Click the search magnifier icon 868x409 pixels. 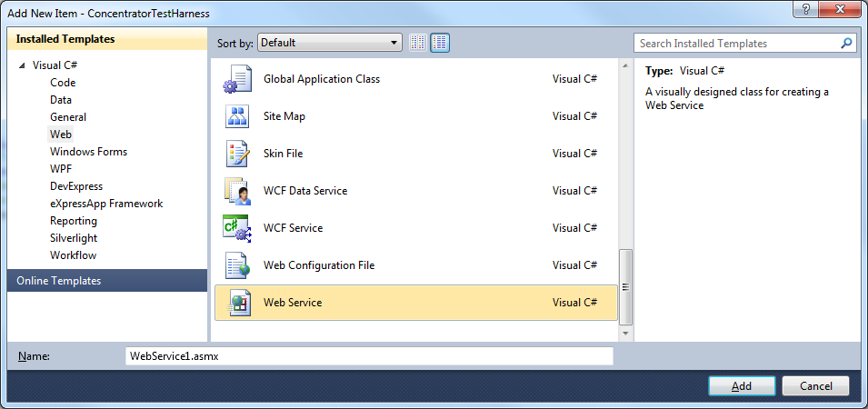pos(846,43)
